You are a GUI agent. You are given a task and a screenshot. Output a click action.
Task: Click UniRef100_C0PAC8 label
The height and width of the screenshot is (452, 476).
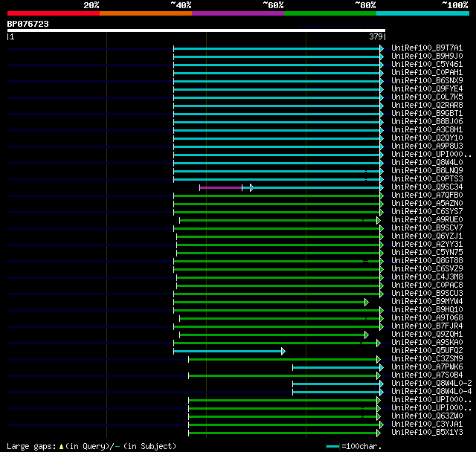click(x=427, y=285)
